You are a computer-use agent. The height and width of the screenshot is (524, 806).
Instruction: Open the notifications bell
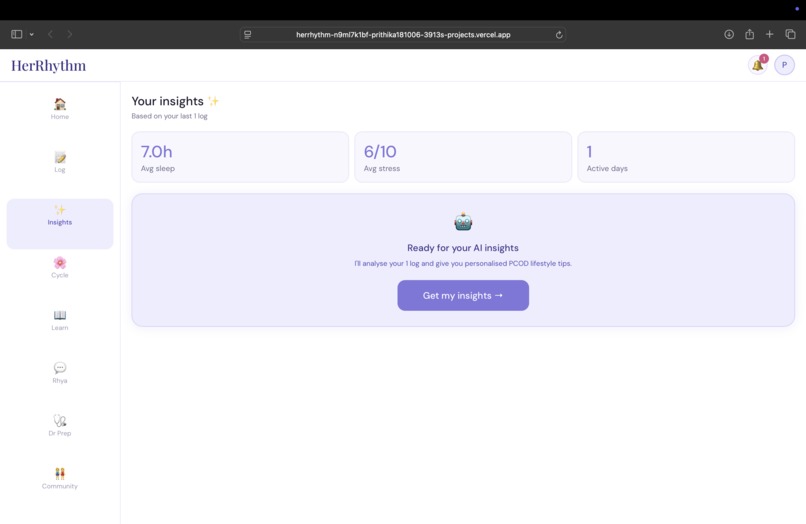pyautogui.click(x=757, y=65)
